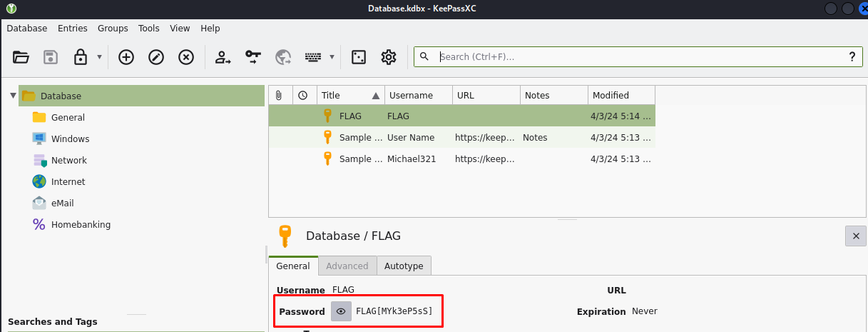
Task: Click the Username value FLAG in preview
Action: pyautogui.click(x=343, y=290)
